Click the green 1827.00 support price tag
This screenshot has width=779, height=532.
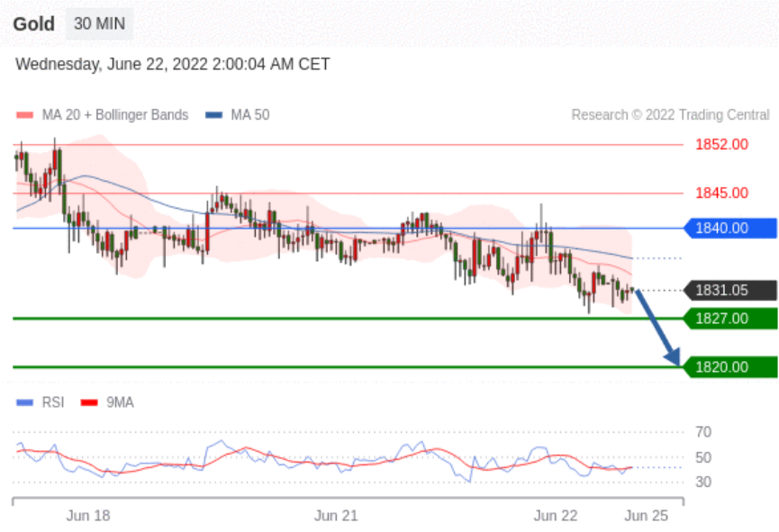[730, 319]
